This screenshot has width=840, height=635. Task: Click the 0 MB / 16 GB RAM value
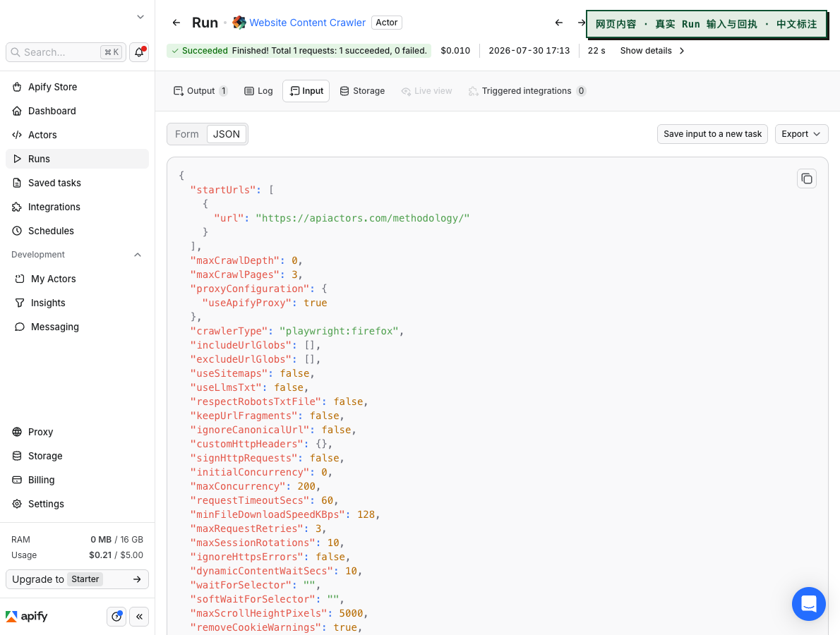point(116,540)
